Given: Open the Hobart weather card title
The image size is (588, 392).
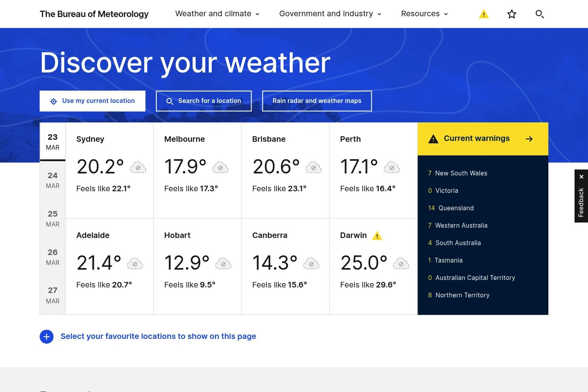Looking at the screenshot, I should [x=177, y=236].
